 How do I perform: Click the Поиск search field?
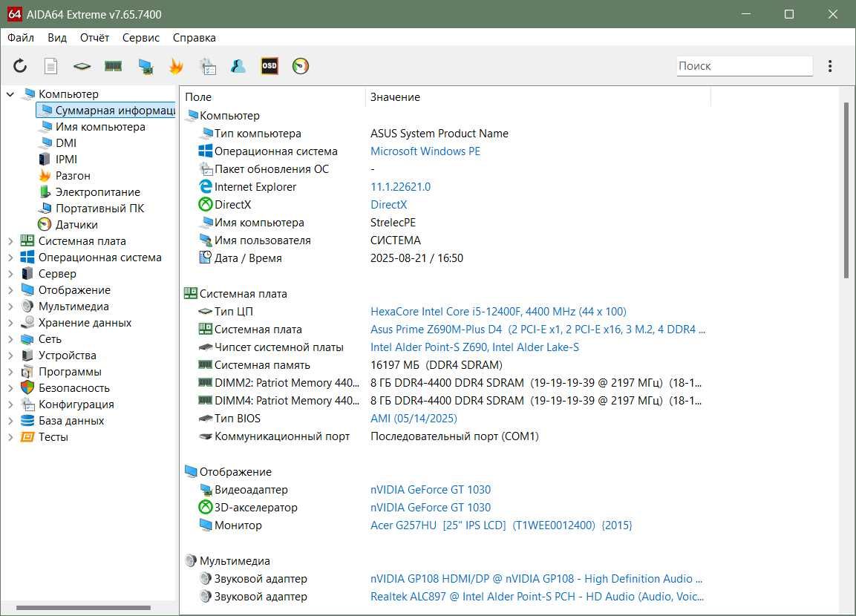[x=745, y=66]
